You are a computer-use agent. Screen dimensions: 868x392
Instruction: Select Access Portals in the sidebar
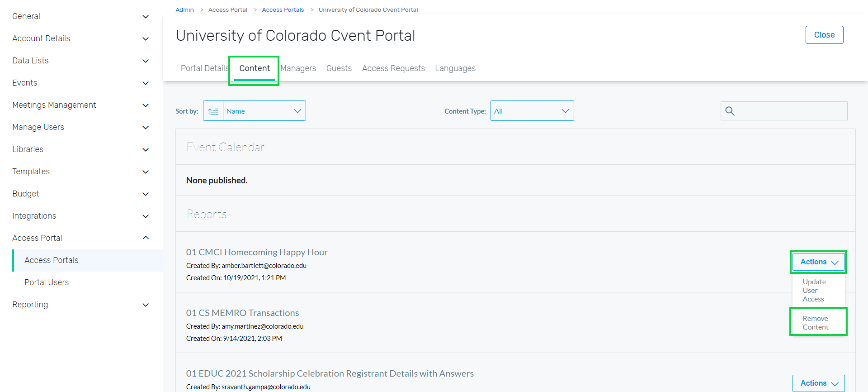pos(88,260)
